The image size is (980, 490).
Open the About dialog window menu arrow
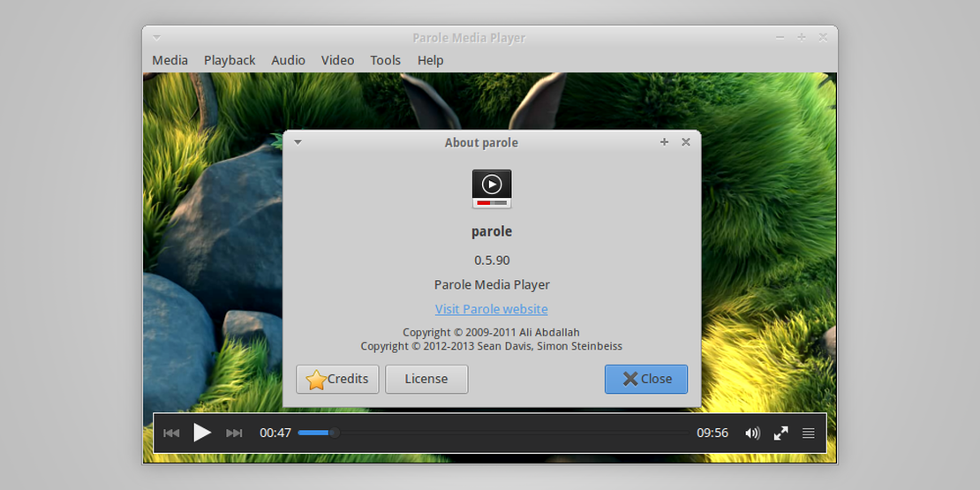298,142
